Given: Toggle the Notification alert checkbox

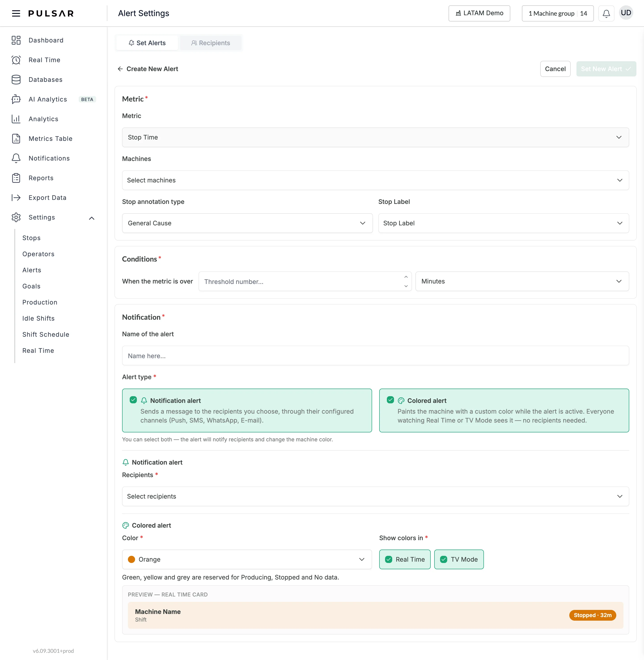Looking at the screenshot, I should 133,400.
